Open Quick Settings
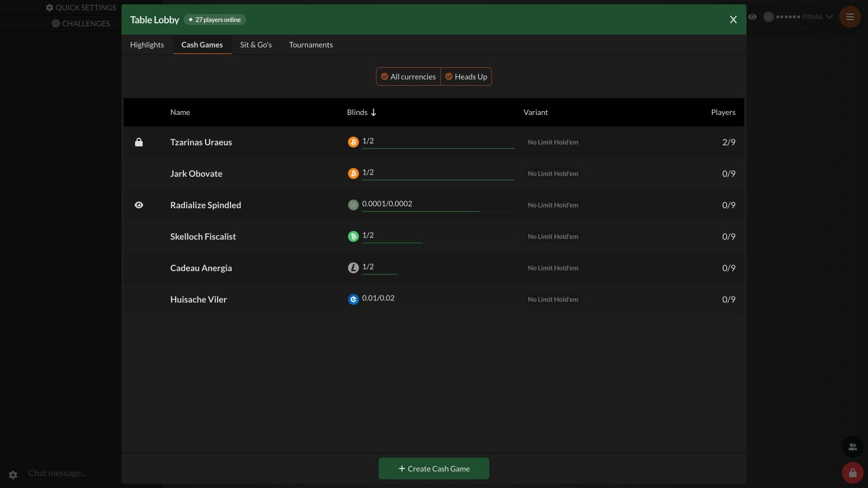Image resolution: width=868 pixels, height=488 pixels. tap(81, 8)
